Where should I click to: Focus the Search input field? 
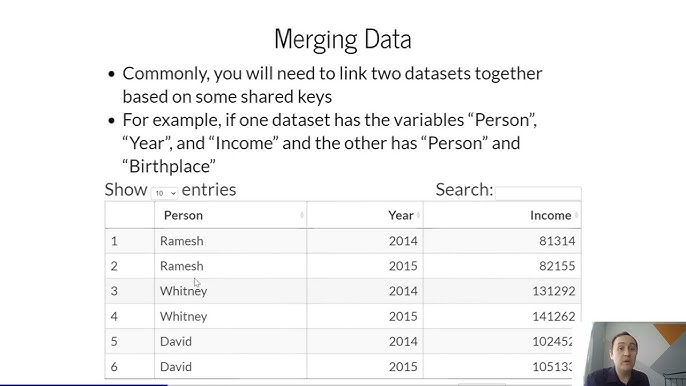[538, 193]
